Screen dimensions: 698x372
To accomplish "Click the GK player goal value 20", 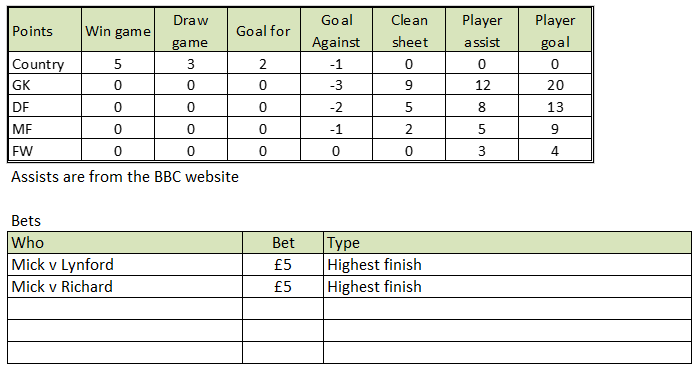I will [x=555, y=85].
